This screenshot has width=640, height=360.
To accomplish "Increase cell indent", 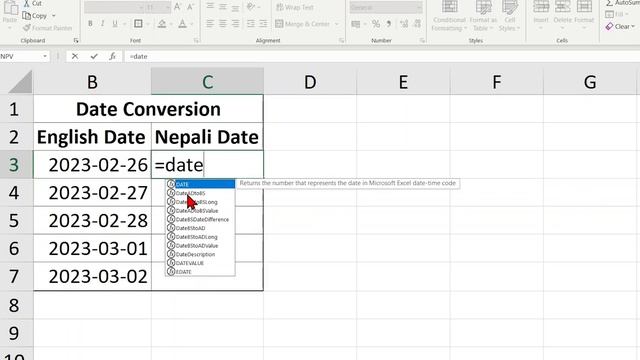I will click(x=263, y=24).
